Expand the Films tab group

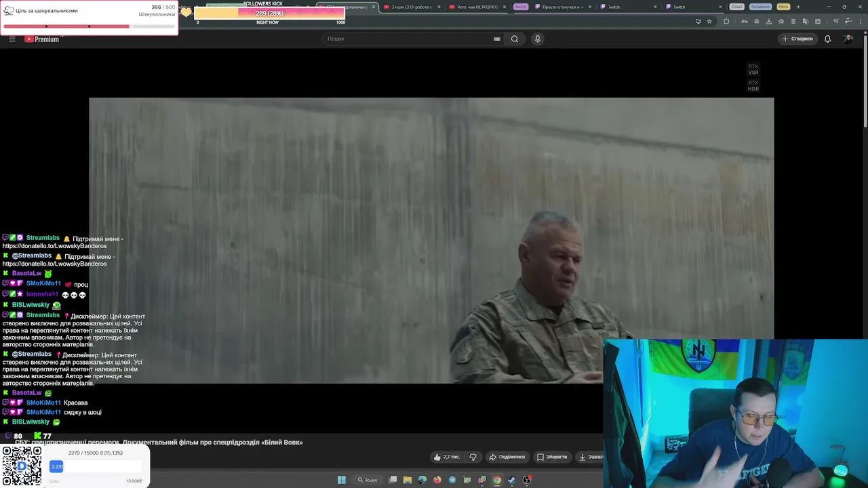(783, 7)
